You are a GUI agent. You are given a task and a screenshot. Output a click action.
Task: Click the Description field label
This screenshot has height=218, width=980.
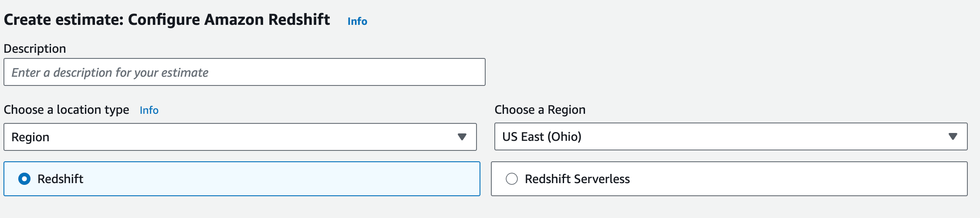point(35,49)
